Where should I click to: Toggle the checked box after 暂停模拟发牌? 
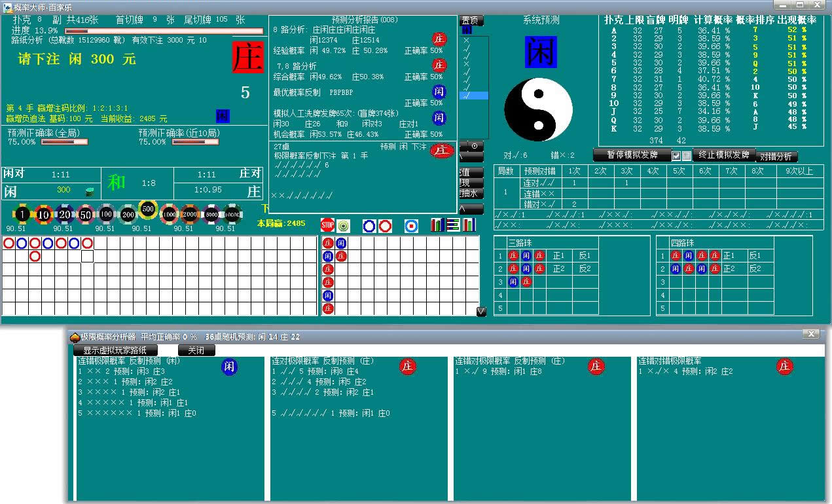tap(676, 156)
